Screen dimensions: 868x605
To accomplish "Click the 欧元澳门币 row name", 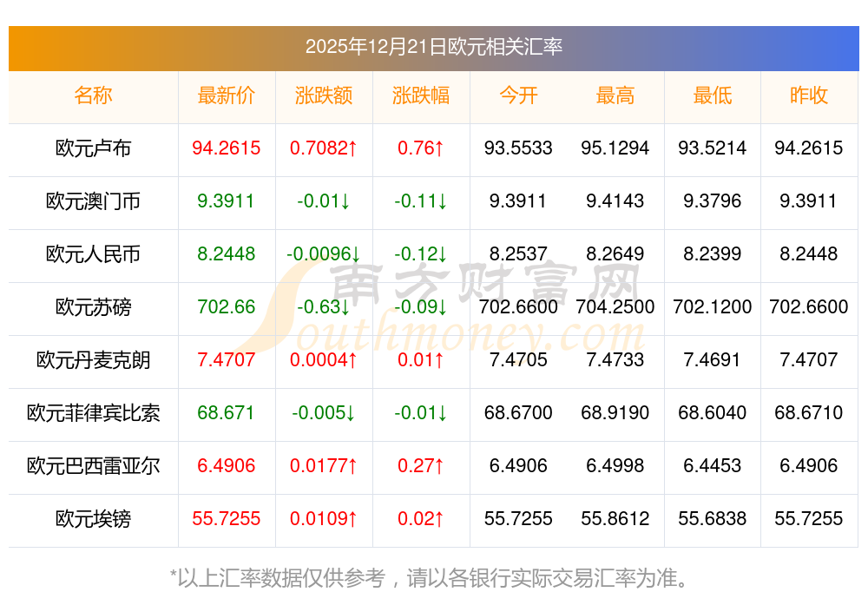I will (x=93, y=201).
